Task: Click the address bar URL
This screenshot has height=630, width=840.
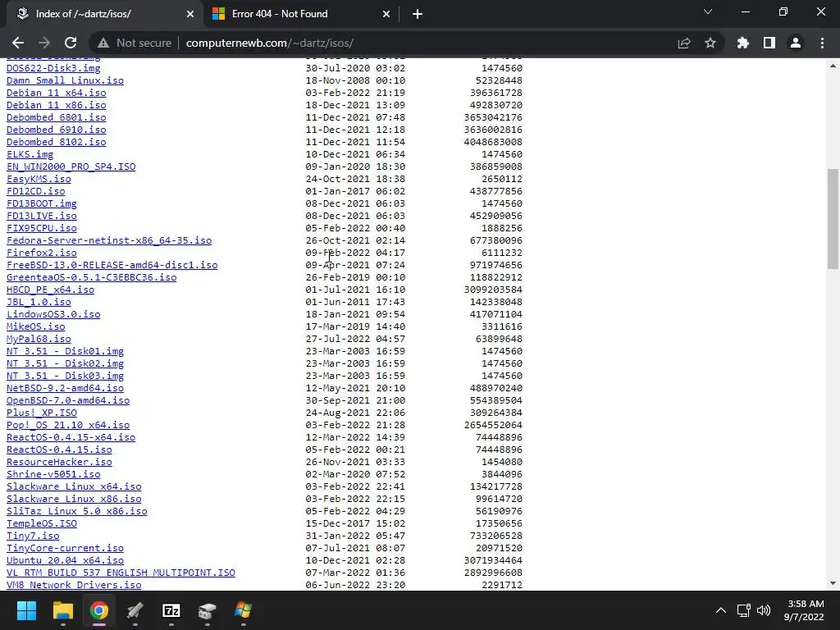Action: point(269,43)
